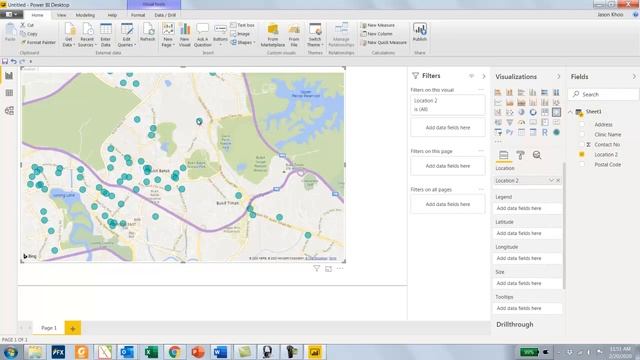Click the Undo arrow
This screenshot has height=360, width=640.
(x=13, y=62)
